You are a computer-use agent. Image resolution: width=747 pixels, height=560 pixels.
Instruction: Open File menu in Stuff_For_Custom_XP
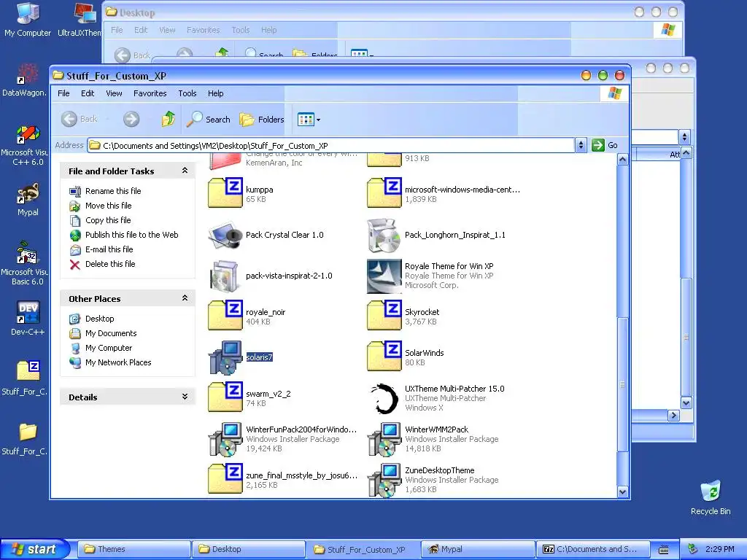click(x=63, y=93)
